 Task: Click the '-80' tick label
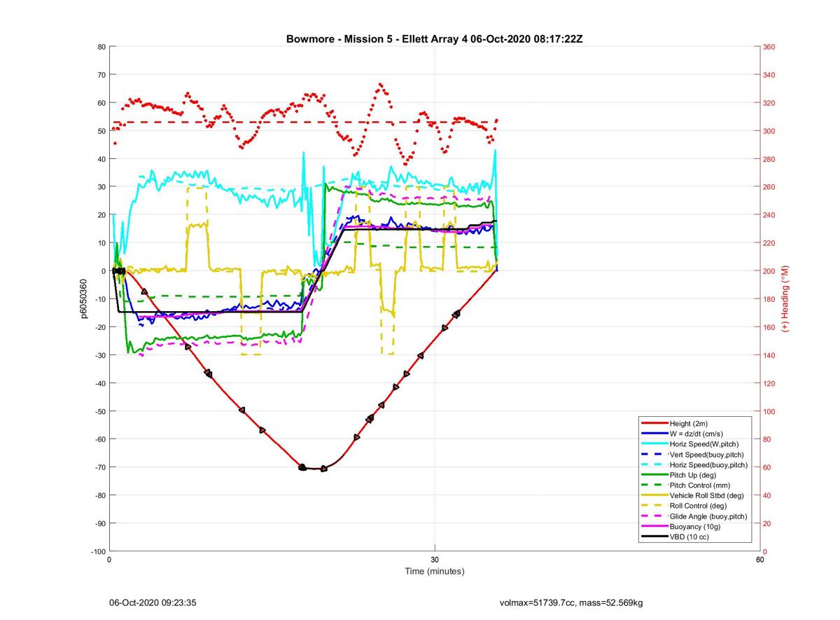click(99, 495)
